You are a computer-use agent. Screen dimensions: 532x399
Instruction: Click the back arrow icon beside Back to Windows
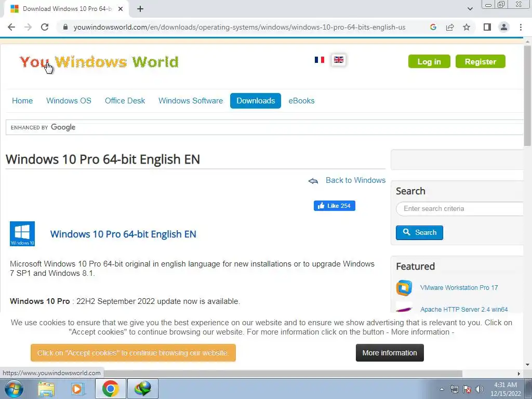(313, 181)
